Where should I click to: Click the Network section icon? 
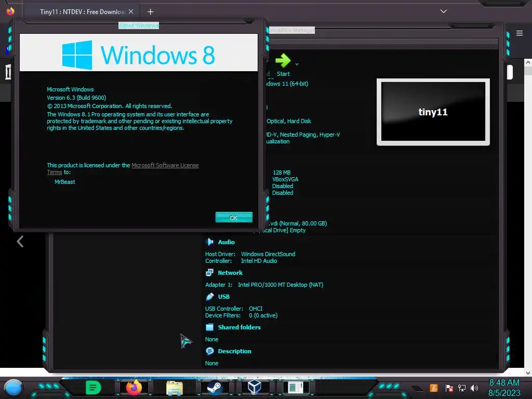click(x=209, y=272)
